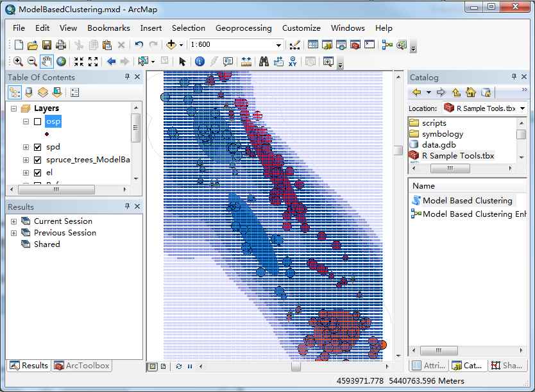The width and height of the screenshot is (535, 392).
Task: Open the Customize menu
Action: click(301, 28)
